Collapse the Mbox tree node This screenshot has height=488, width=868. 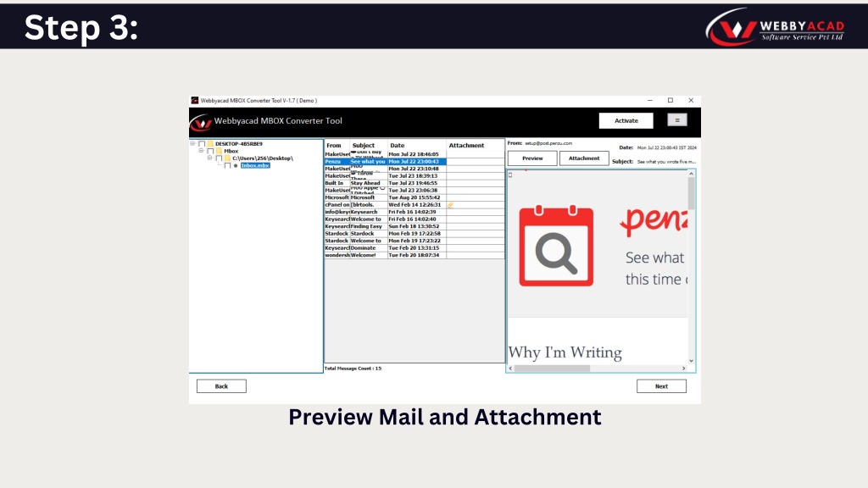[x=201, y=151]
